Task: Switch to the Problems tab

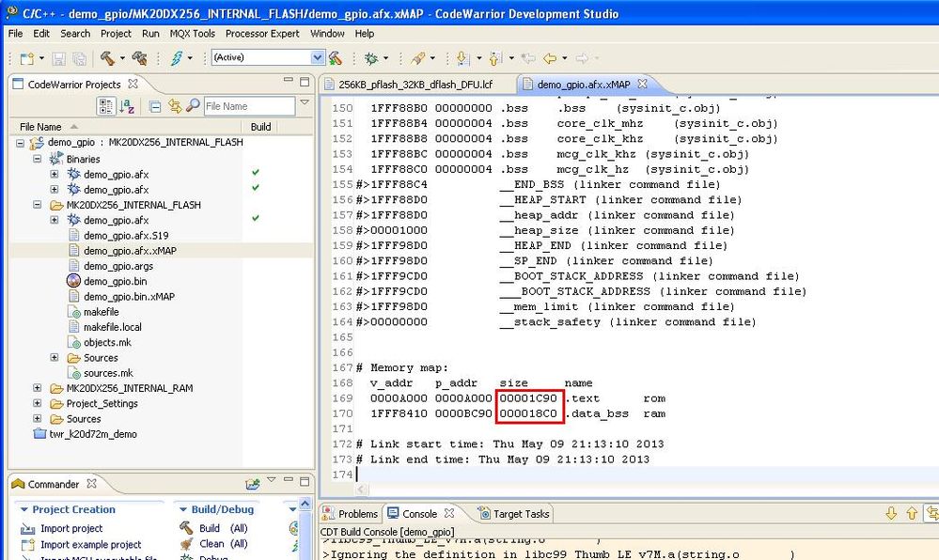Action: click(x=351, y=513)
